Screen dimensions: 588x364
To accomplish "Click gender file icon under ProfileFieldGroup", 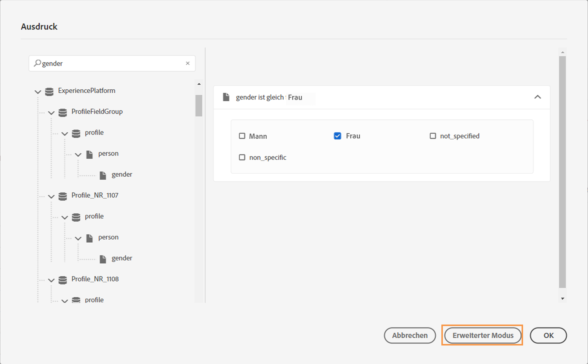I will click(x=103, y=175).
